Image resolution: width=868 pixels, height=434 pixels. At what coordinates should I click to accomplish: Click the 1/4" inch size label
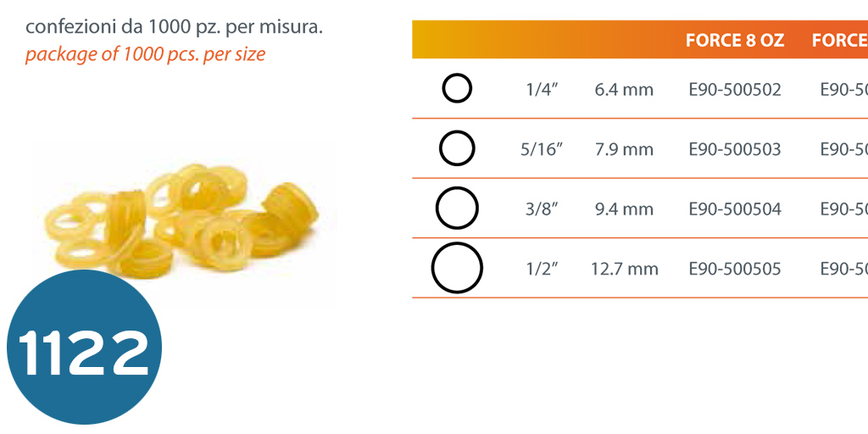[x=542, y=89]
